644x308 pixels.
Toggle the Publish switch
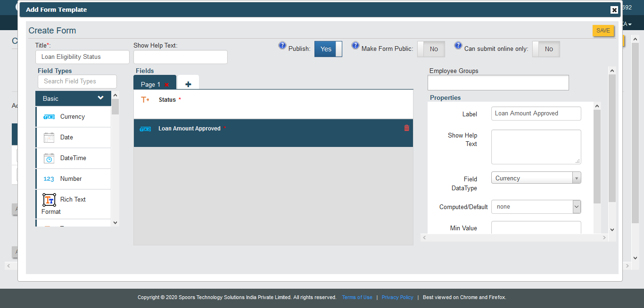328,49
